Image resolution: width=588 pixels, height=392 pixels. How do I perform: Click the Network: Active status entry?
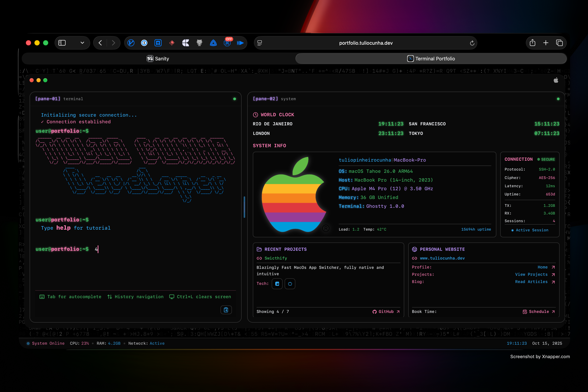[x=146, y=343]
